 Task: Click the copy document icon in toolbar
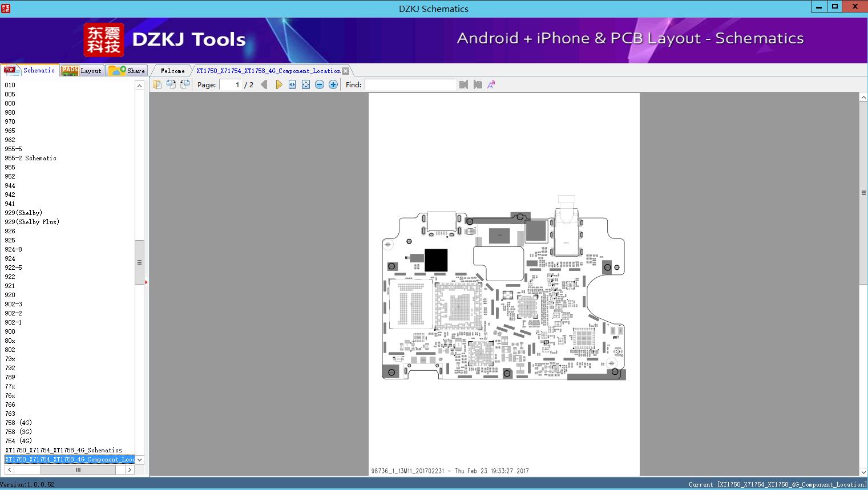158,84
